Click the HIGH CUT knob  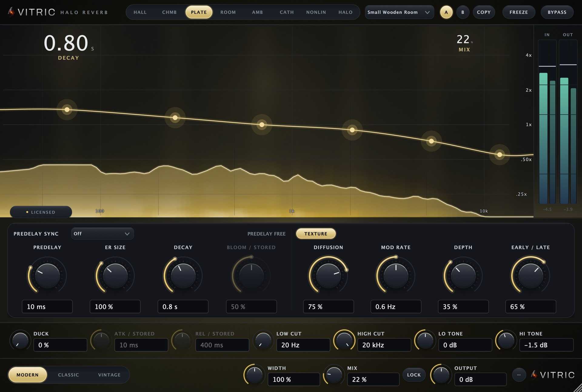point(344,340)
